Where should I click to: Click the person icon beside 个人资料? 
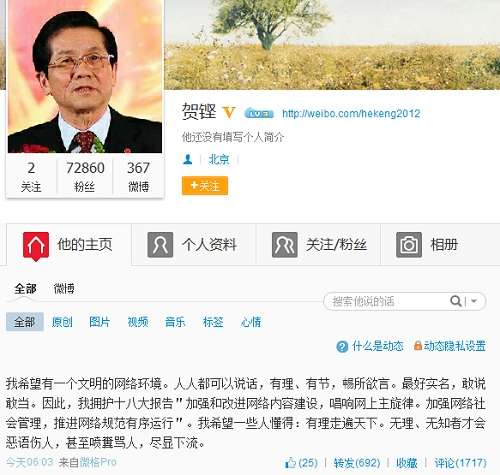pos(160,245)
